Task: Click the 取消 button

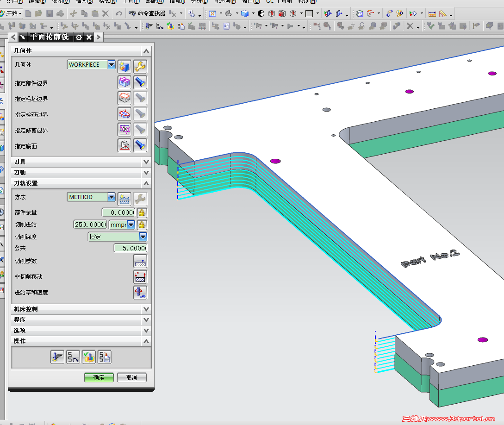Action: [x=132, y=377]
